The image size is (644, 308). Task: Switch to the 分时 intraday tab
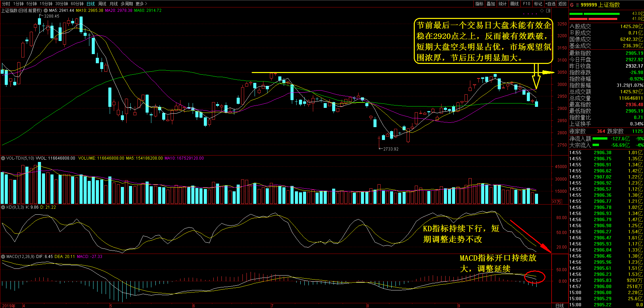point(6,4)
